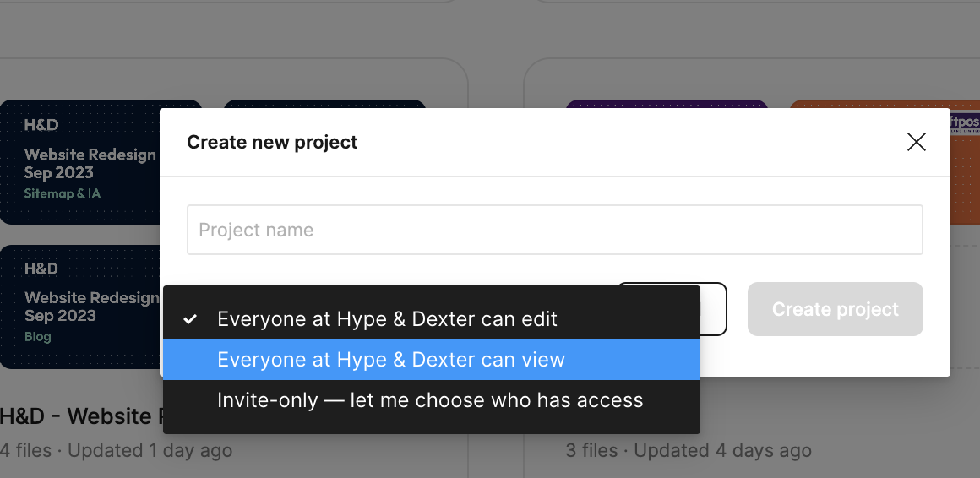Viewport: 980px width, 478px height.
Task: Click the partly hidden outlined button beside Create project
Action: tap(713, 308)
